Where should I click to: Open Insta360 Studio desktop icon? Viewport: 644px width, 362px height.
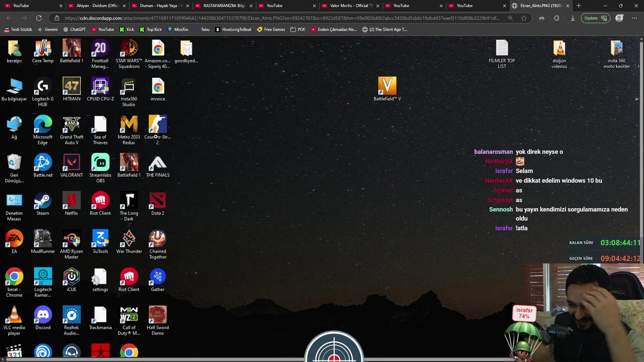point(129,93)
